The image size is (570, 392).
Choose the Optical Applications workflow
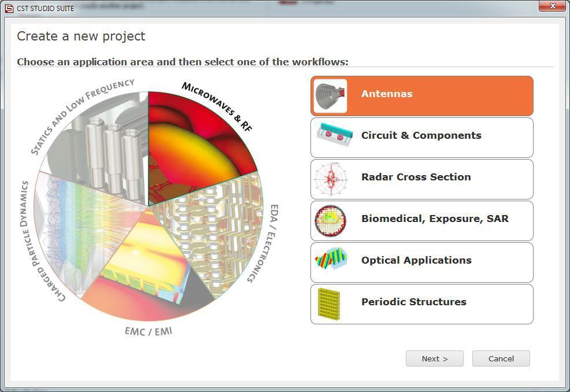(x=421, y=262)
